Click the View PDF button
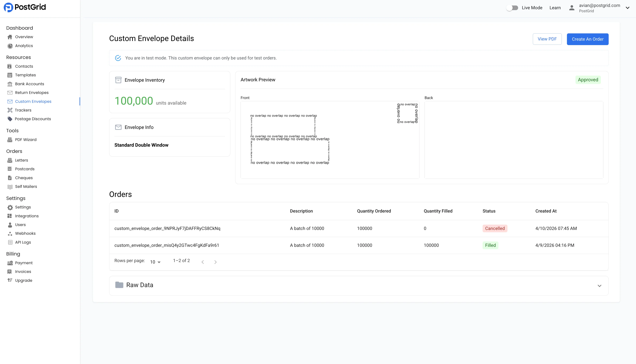This screenshot has width=636, height=364. click(x=547, y=39)
